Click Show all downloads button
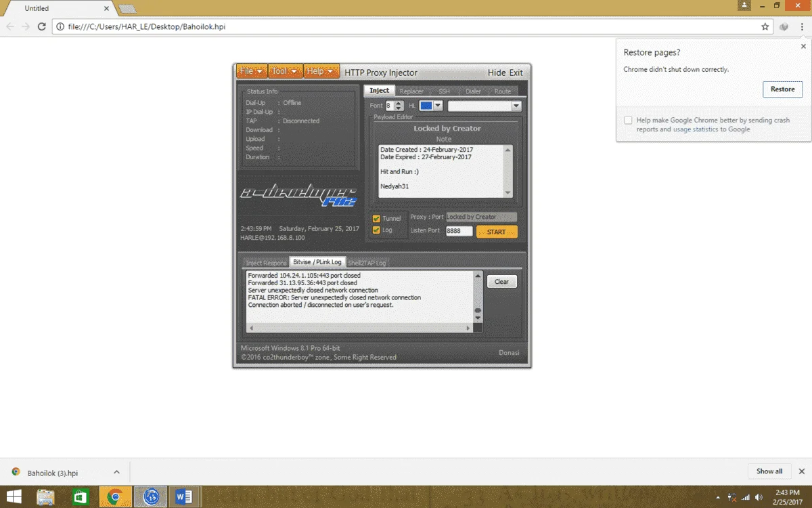This screenshot has height=508, width=812. point(769,471)
